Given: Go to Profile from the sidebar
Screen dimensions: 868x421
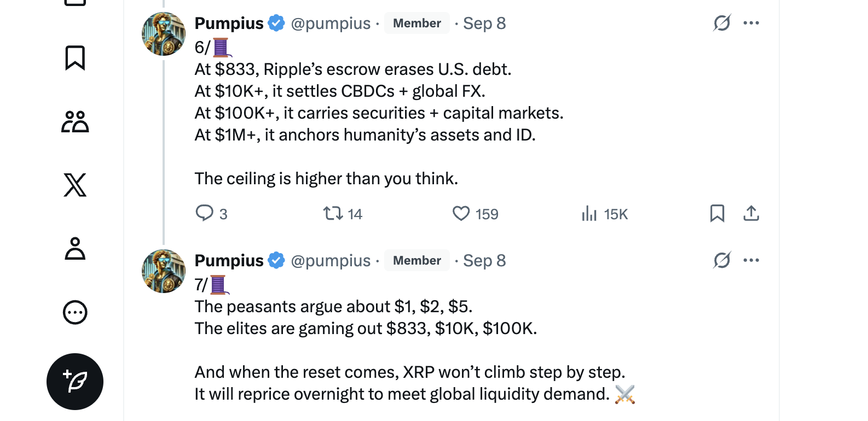Looking at the screenshot, I should pyautogui.click(x=75, y=249).
